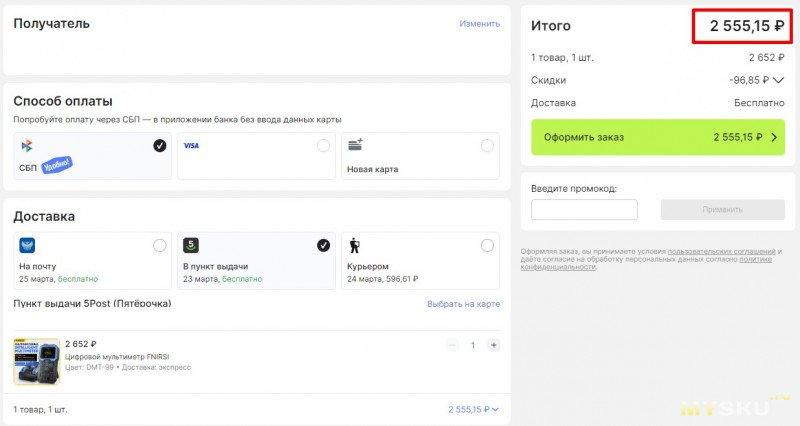Click the promo code input field
Screen dimensions: 800x426
[x=584, y=210]
